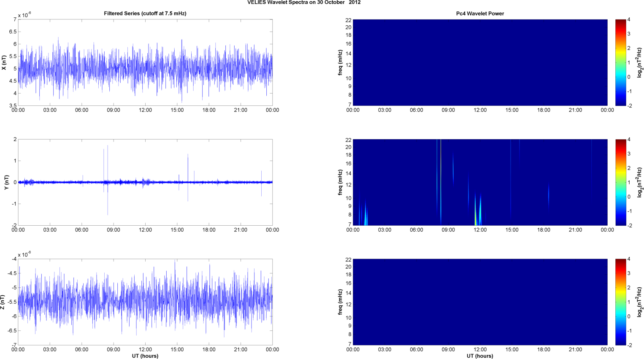Screen dimensions: 644x359
Task: Click the bottom Pc4 wavelet spectrogram
Action: point(480,302)
